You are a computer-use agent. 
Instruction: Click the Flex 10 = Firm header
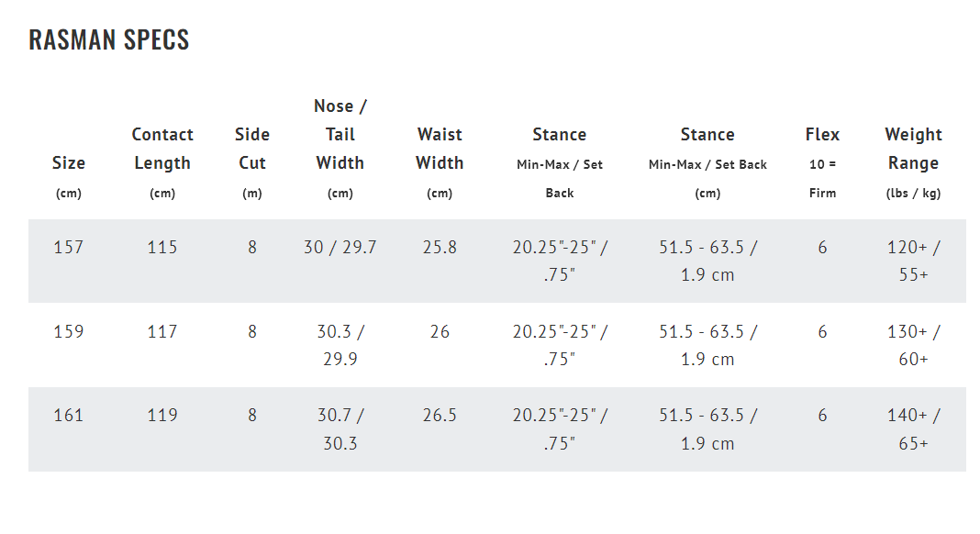click(822, 163)
